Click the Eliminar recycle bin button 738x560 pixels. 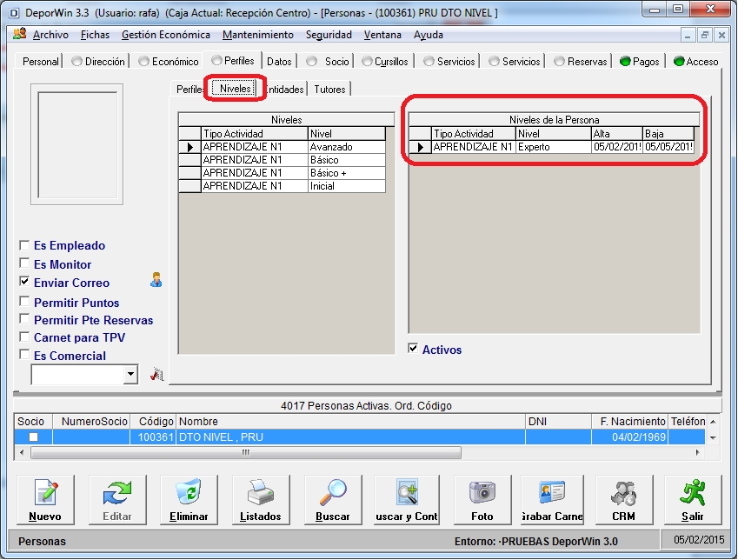coord(189,500)
